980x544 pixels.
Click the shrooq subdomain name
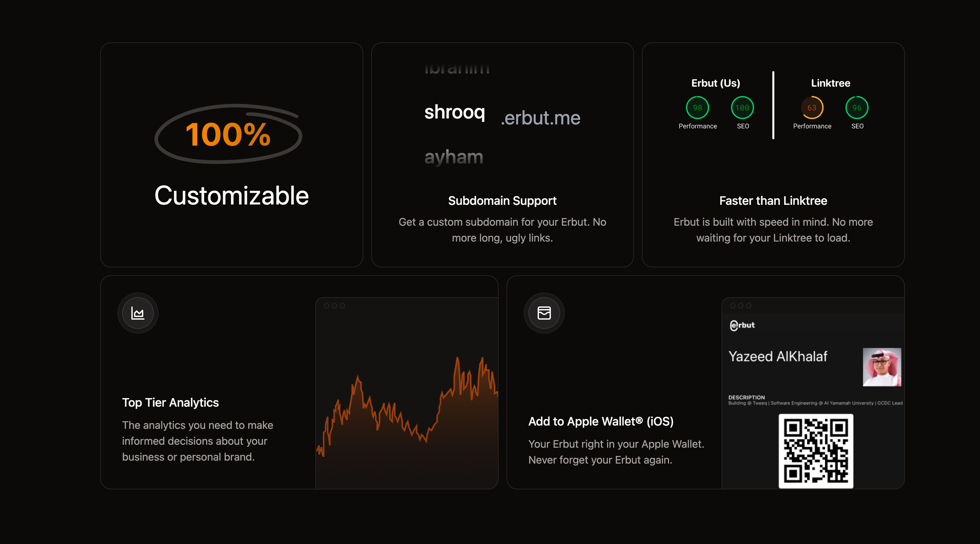455,112
